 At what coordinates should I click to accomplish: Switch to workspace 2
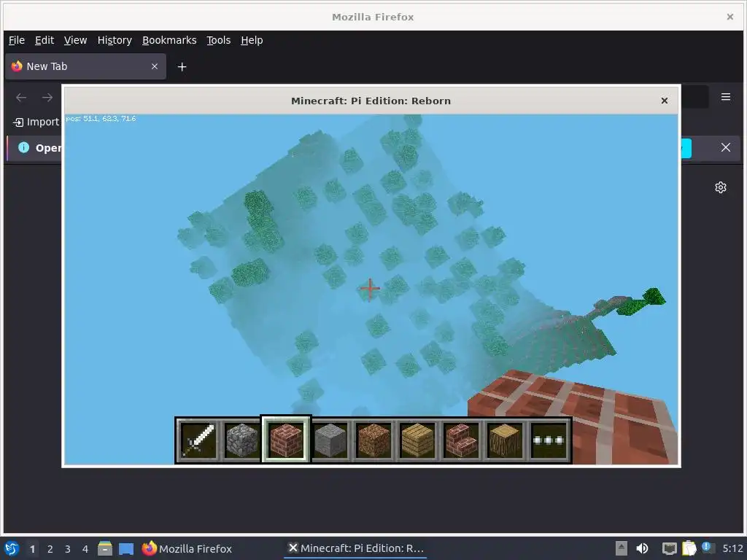tap(50, 549)
